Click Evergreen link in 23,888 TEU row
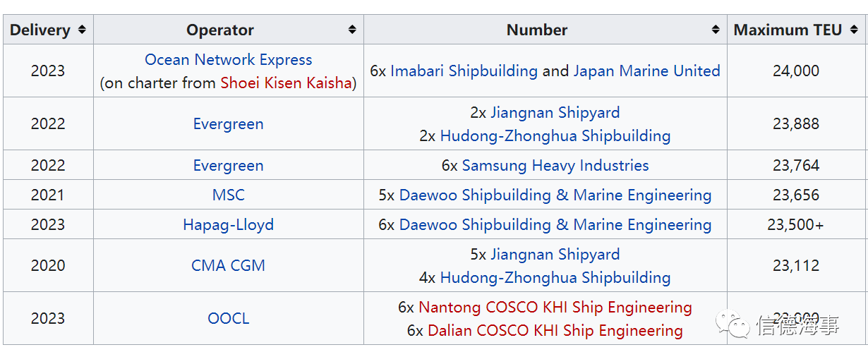The height and width of the screenshot is (364, 868). [229, 123]
